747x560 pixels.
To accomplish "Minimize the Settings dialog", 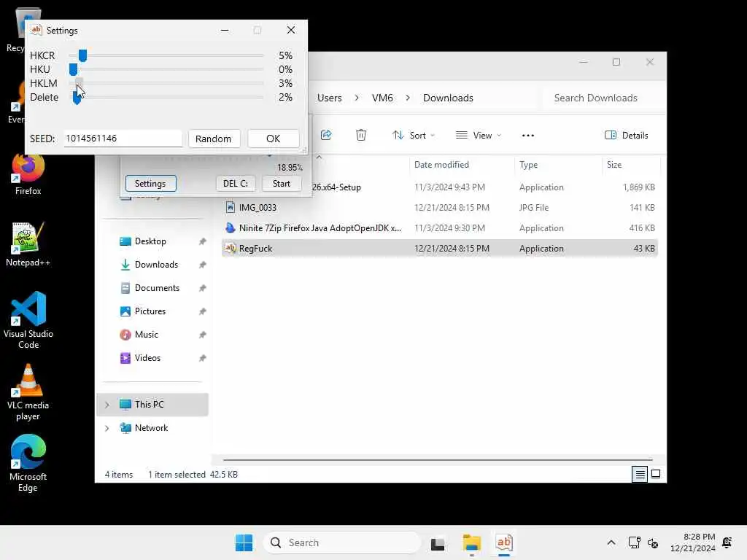I will tap(225, 30).
